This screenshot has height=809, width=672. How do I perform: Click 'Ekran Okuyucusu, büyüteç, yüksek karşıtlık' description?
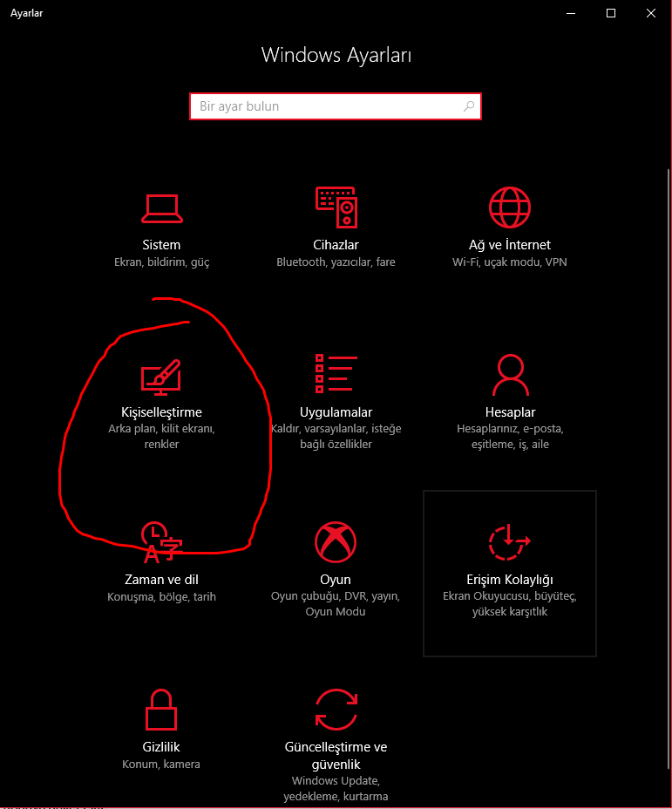tap(510, 603)
